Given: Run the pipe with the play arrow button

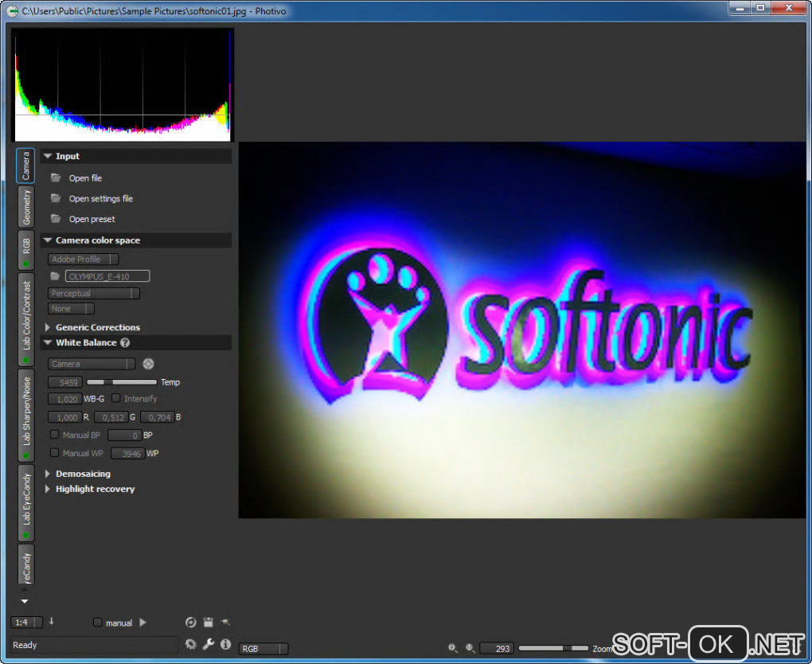Looking at the screenshot, I should point(143,622).
